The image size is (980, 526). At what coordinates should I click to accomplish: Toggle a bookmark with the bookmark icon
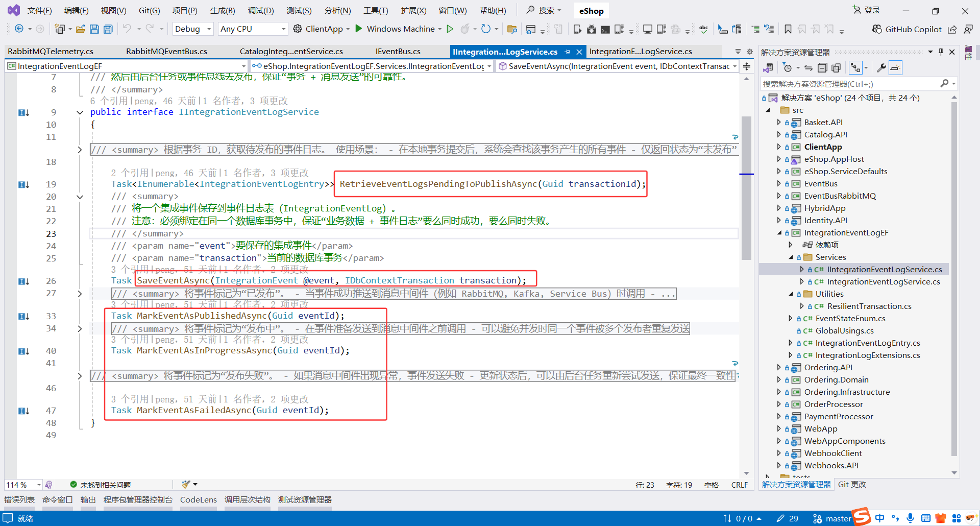coord(788,29)
